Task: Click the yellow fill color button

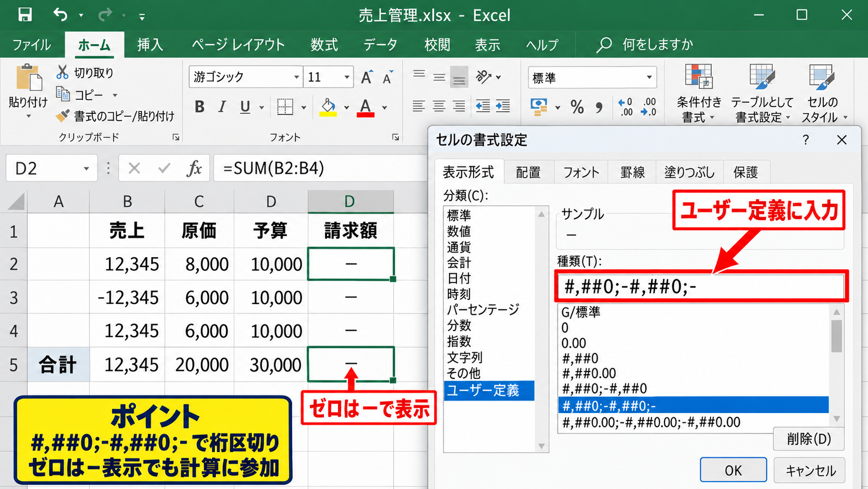Action: tap(328, 107)
